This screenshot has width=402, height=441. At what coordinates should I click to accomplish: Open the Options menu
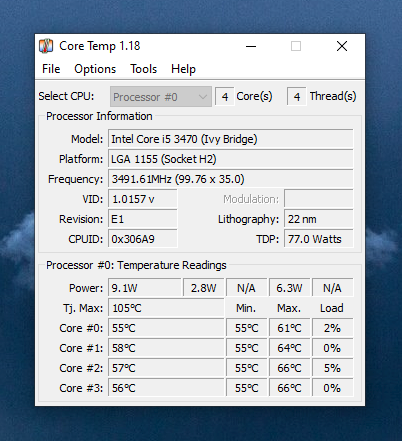click(95, 69)
